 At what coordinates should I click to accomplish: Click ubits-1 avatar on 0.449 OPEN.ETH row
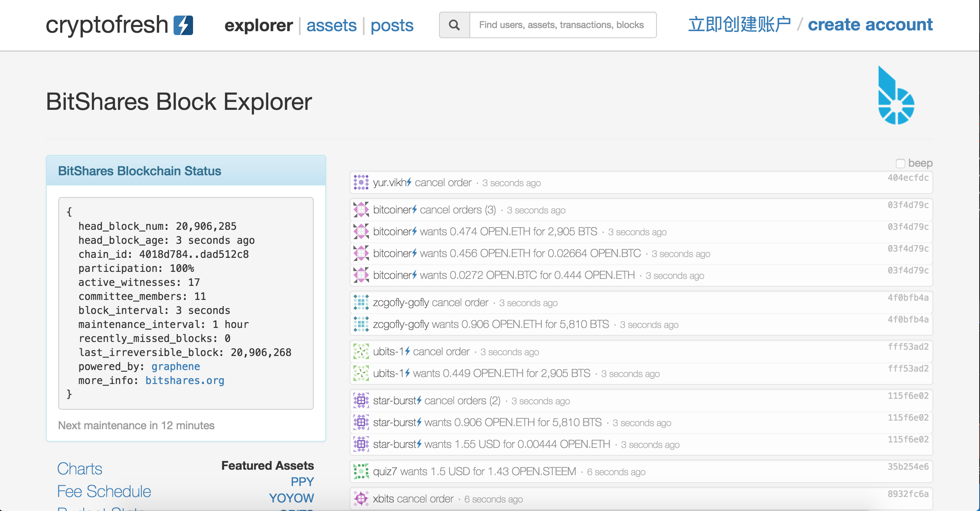pyautogui.click(x=361, y=373)
